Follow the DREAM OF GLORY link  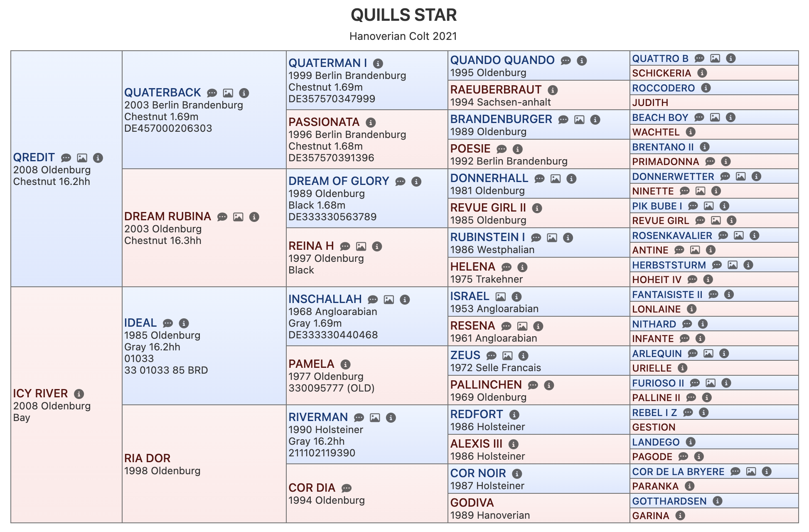(x=339, y=181)
